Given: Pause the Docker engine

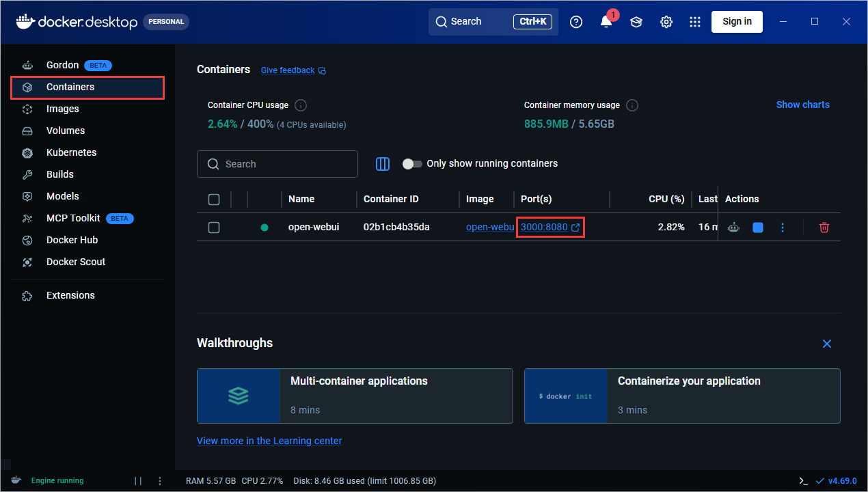Looking at the screenshot, I should pos(138,480).
